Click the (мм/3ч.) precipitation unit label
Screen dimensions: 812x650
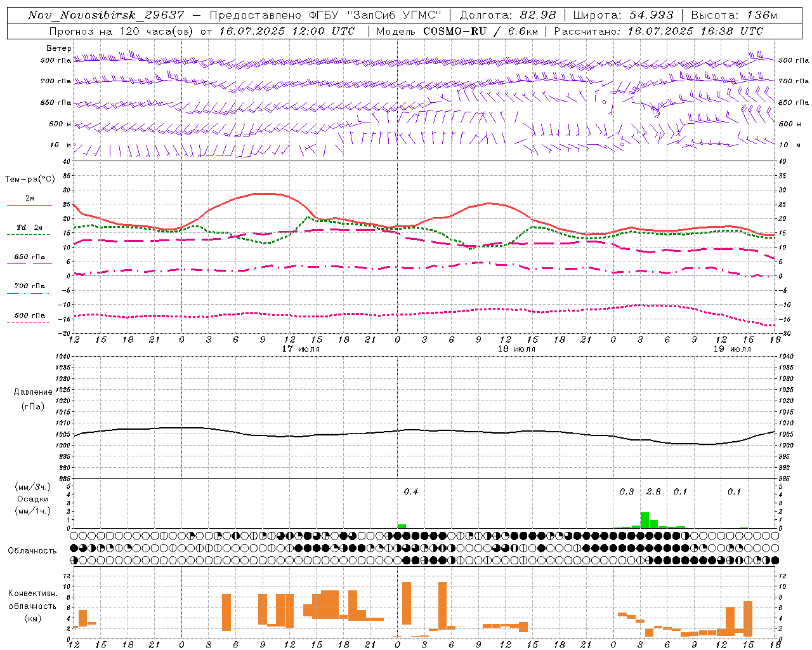point(33,487)
